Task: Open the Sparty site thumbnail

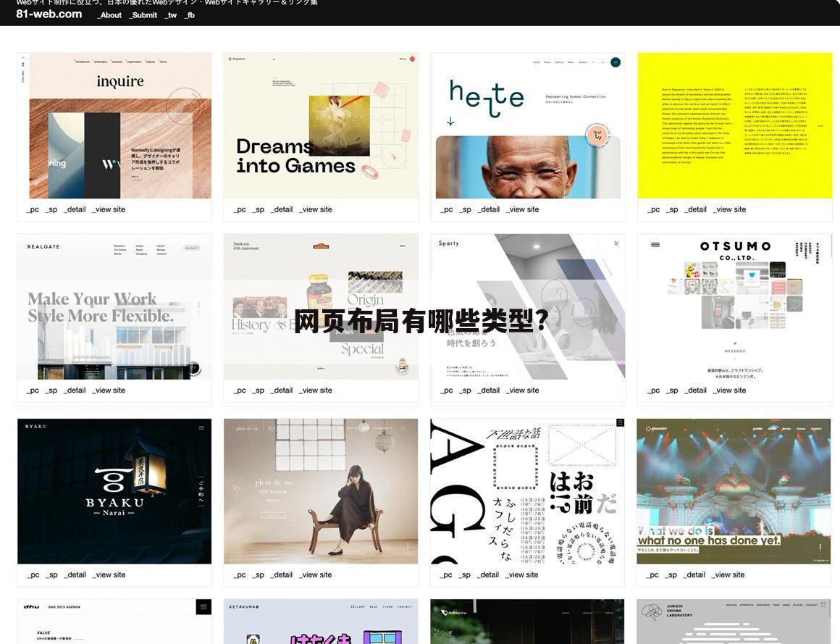Action: 528,306
